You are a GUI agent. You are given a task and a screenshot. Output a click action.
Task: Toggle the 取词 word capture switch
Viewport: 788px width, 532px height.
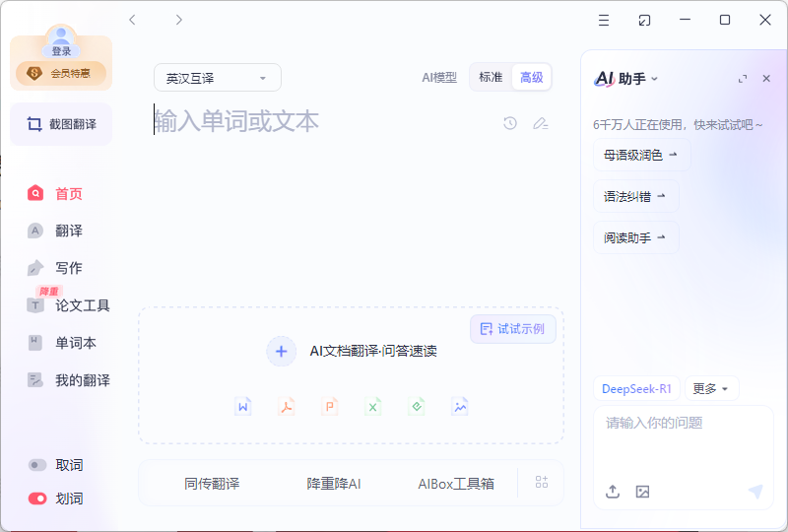click(37, 465)
